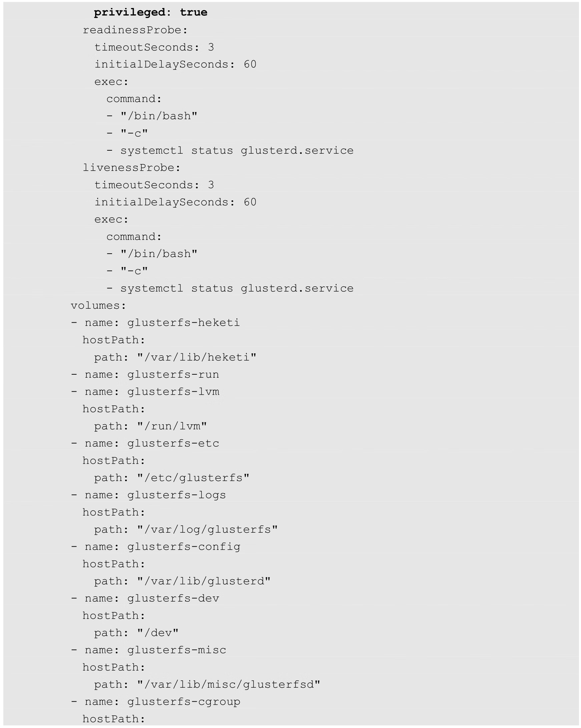Click the "/var/lib/misc/glusterfsd" path value

(229, 684)
